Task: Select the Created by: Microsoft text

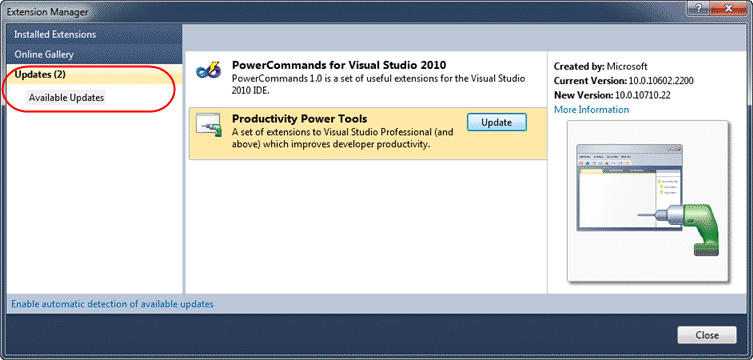Action: pyautogui.click(x=600, y=66)
